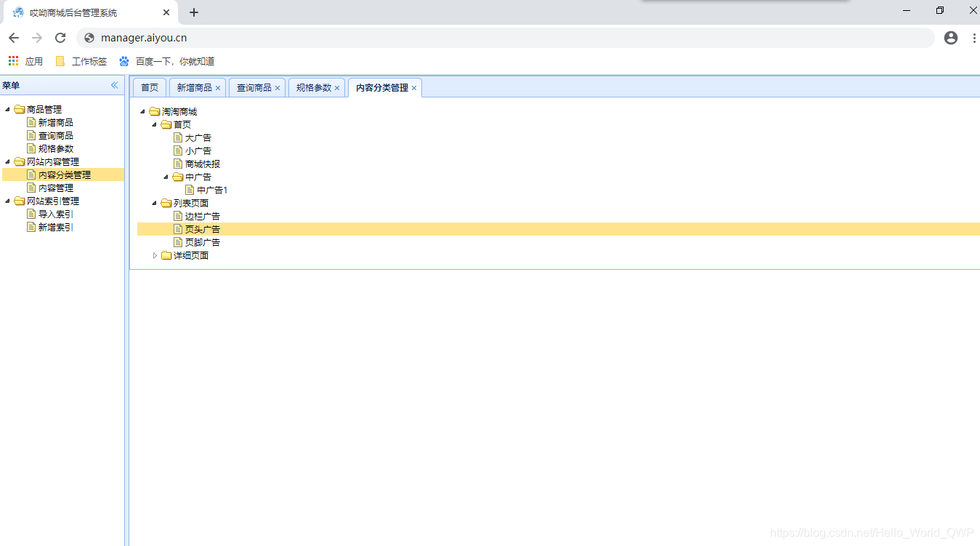
Task: Open the 工作标签 bookmark folder
Action: pos(81,61)
